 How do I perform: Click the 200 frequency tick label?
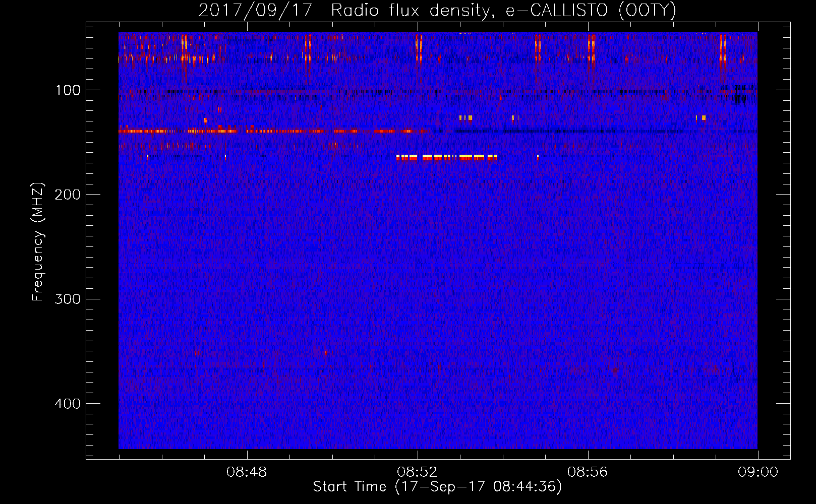(67, 195)
